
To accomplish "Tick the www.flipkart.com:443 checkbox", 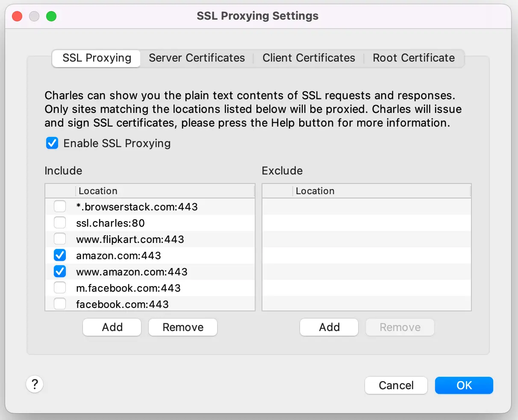I will pos(60,239).
